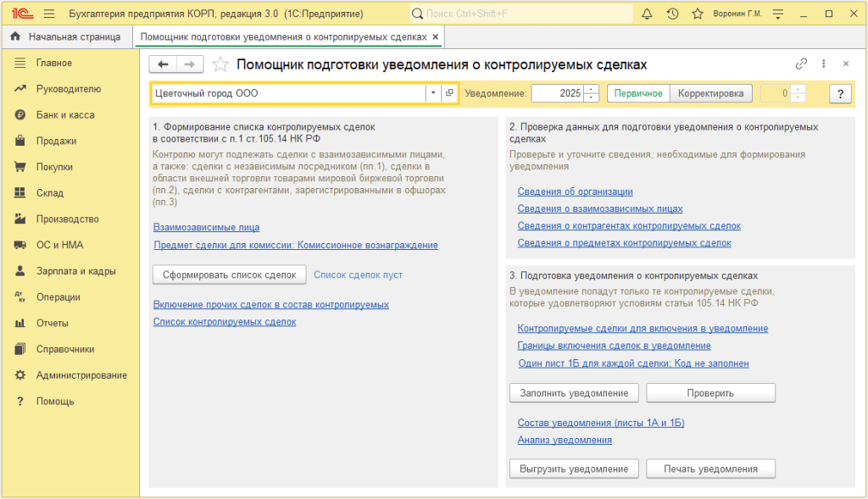Open the organization selection form icon
The height and width of the screenshot is (499, 868).
pos(449,93)
